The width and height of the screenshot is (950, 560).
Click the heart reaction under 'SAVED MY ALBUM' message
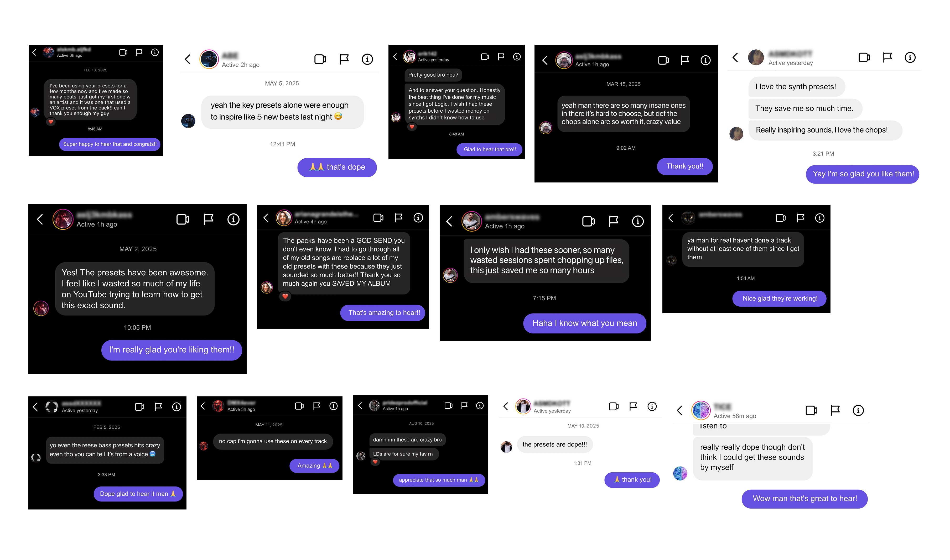(285, 296)
